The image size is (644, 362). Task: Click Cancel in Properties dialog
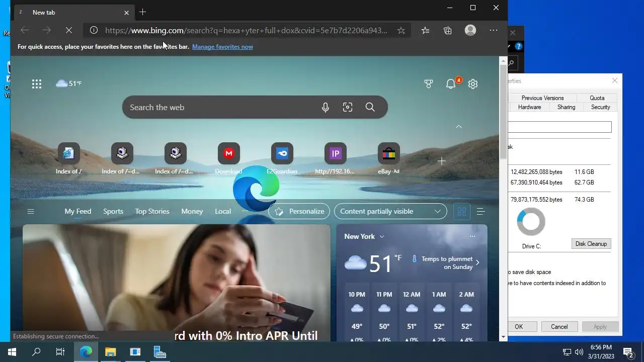click(x=559, y=327)
